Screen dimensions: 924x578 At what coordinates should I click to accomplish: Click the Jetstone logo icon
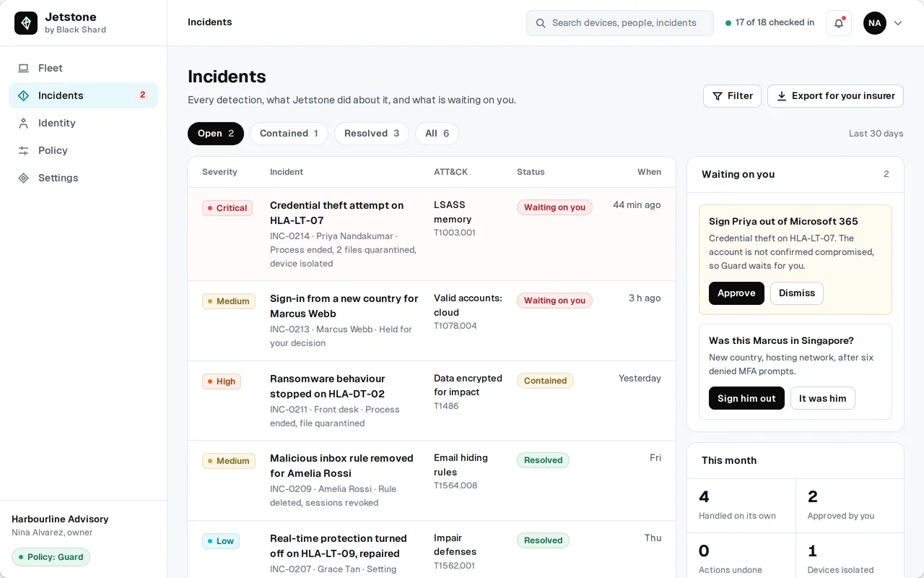pos(26,23)
